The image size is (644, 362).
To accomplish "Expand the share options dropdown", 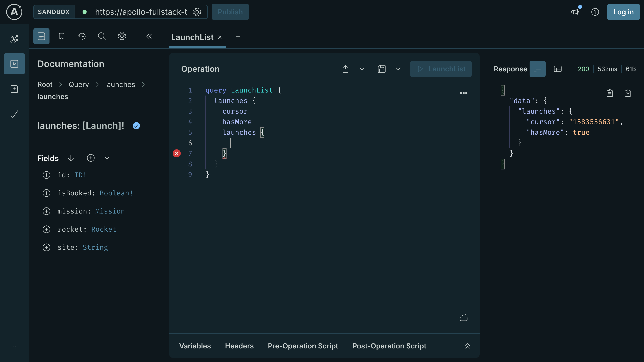I will point(362,69).
